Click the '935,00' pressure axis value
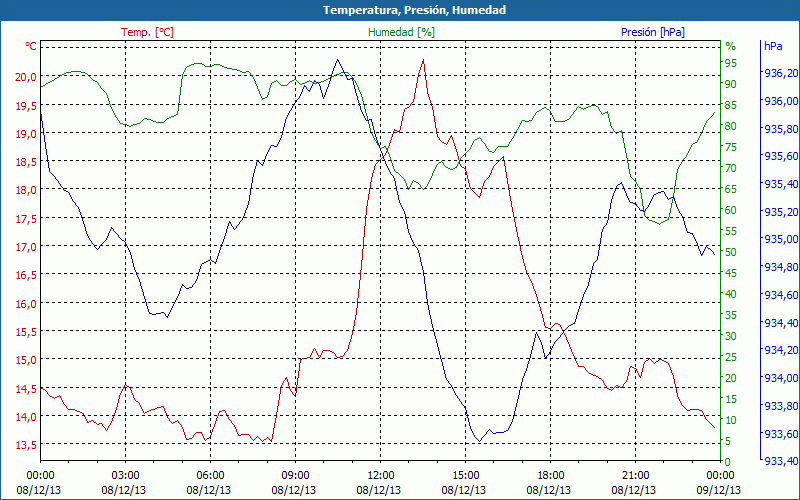 [x=781, y=240]
